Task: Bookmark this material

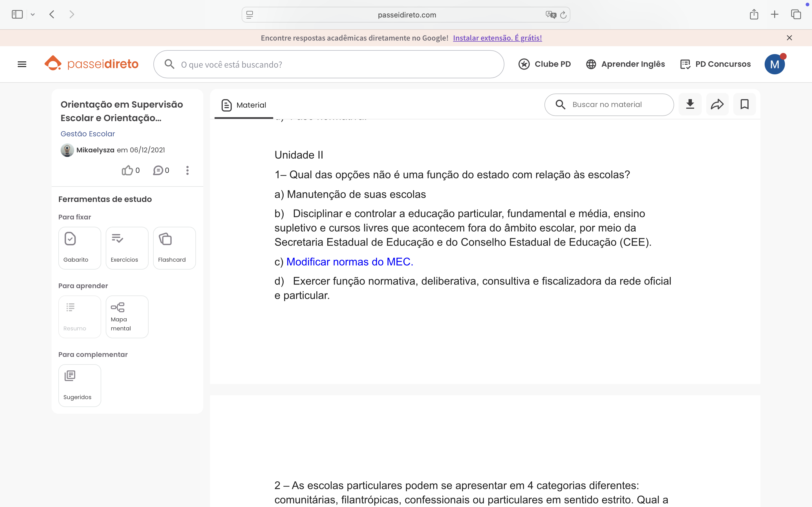Action: point(744,104)
